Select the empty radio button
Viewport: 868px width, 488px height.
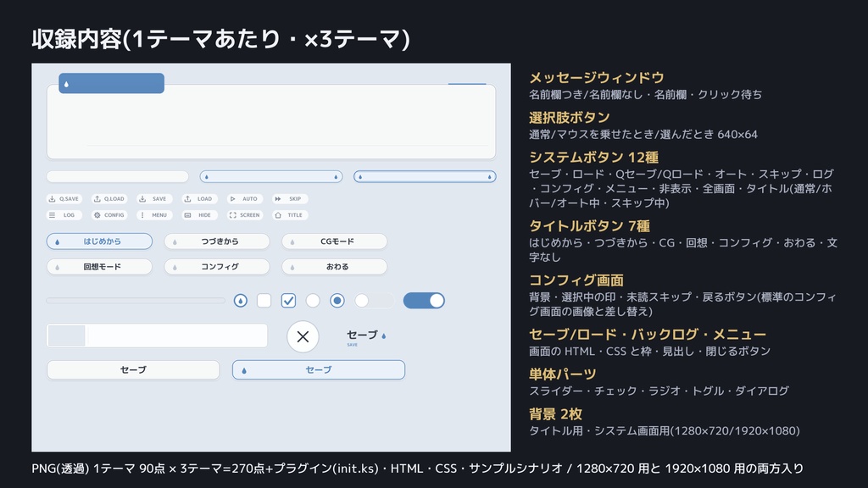(x=313, y=301)
